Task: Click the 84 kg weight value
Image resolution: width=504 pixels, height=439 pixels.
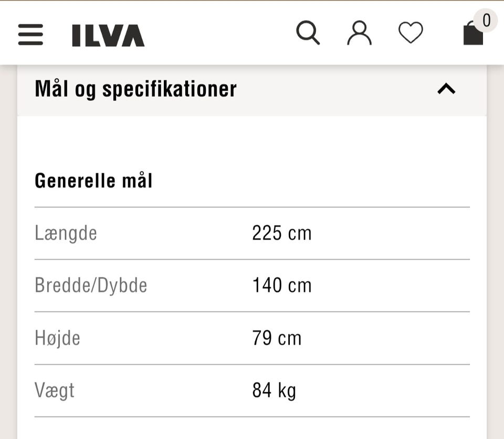Action: (x=274, y=391)
